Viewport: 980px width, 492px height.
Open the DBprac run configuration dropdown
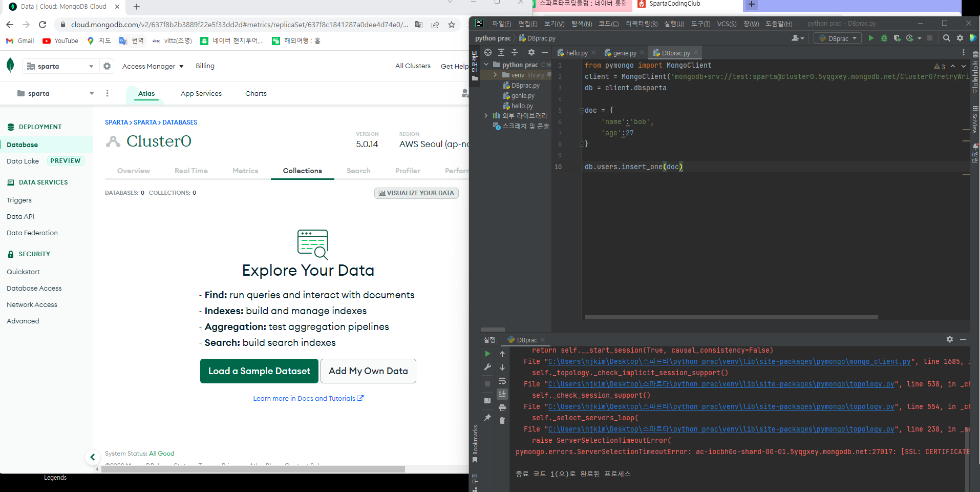[838, 38]
